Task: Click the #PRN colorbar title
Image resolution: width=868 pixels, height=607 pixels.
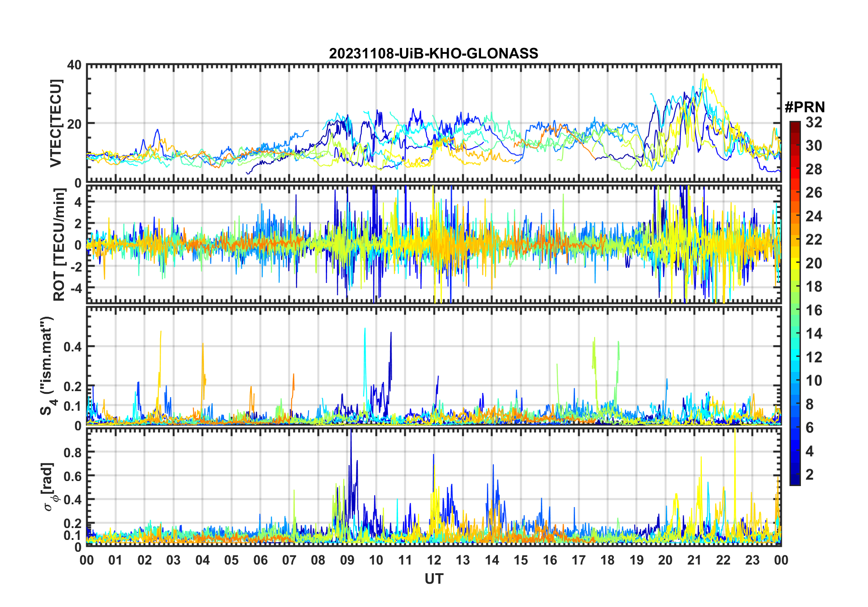Action: [805, 107]
